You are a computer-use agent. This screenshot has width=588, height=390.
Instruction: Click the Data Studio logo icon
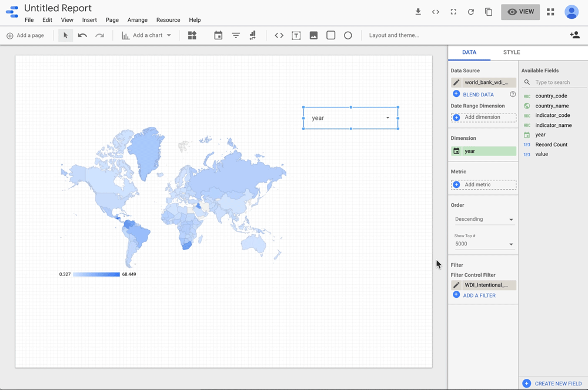tap(12, 12)
